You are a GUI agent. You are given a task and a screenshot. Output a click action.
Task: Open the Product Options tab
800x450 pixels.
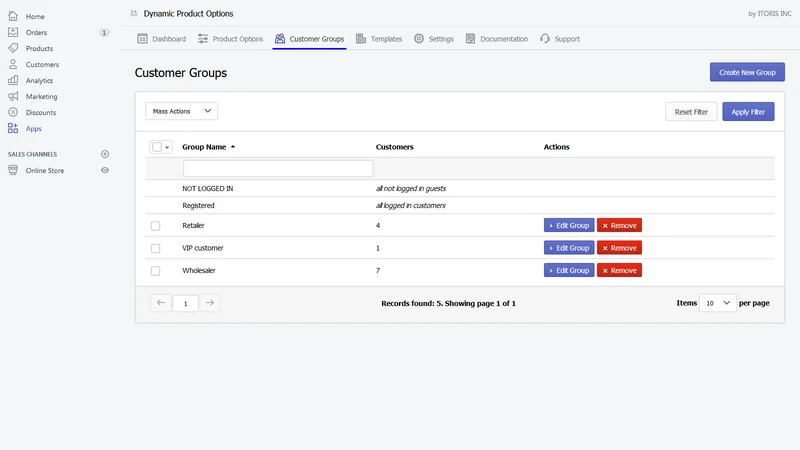(231, 39)
